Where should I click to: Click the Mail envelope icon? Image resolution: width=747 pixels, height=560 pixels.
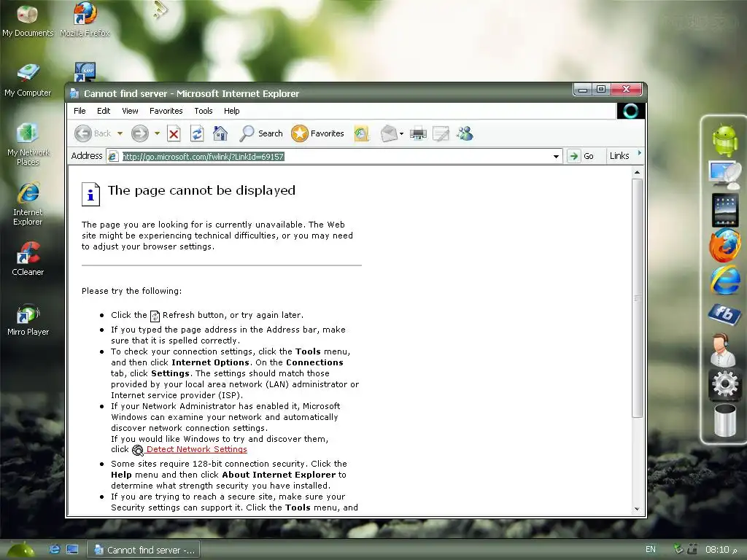tap(389, 134)
